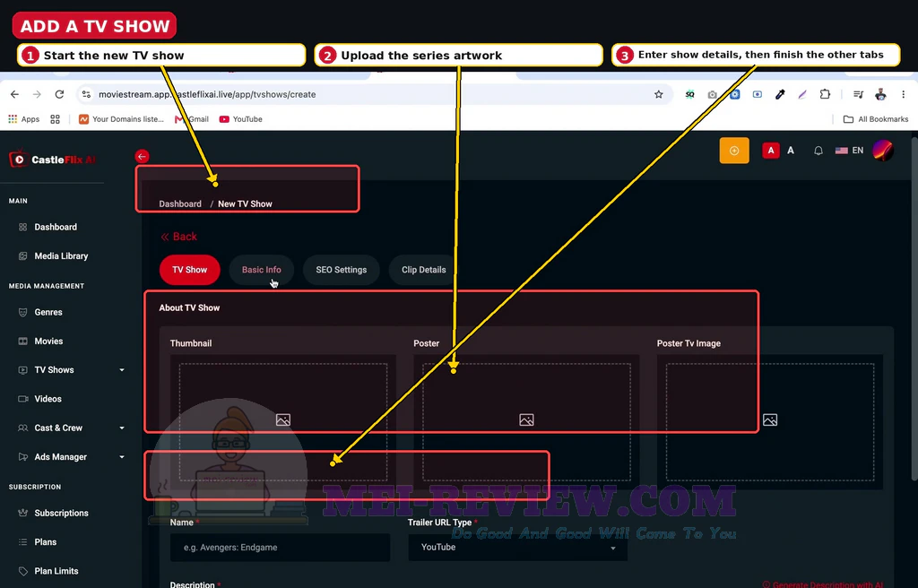
Task: Switch to the Basic Info tab
Action: tap(261, 270)
